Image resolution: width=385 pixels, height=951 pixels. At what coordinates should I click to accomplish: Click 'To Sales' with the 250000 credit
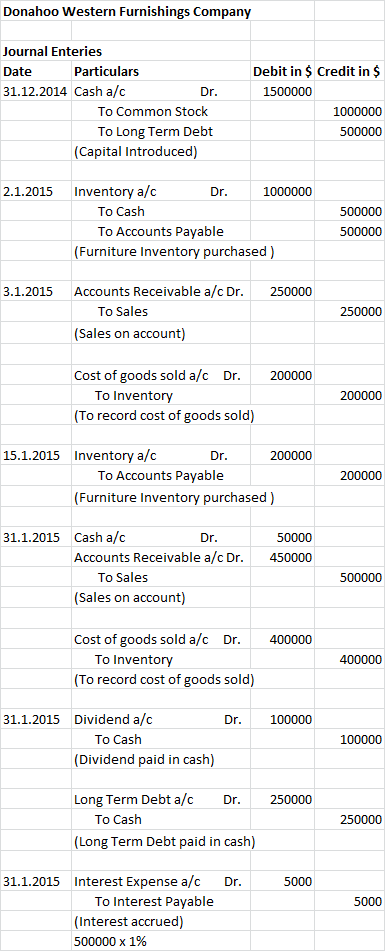click(122, 312)
